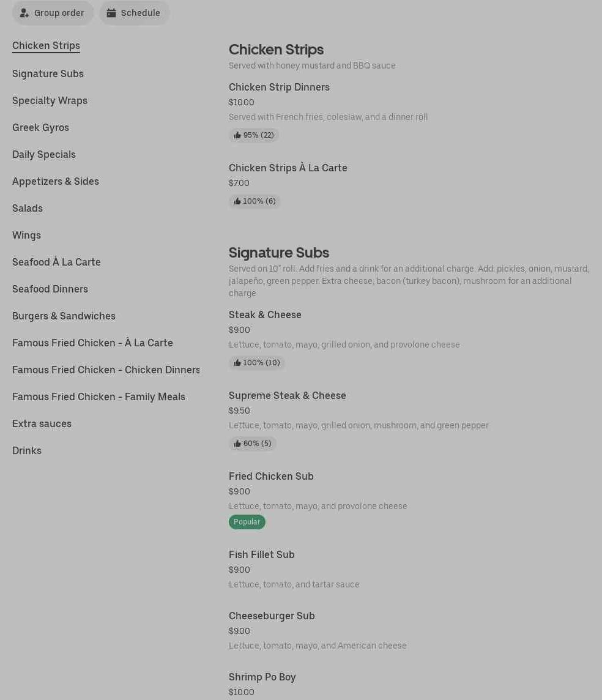Screen dimensions: 602x700
Task: Click thumbs-up icon on Chicken Strip Dinners rating
Action: point(237,135)
